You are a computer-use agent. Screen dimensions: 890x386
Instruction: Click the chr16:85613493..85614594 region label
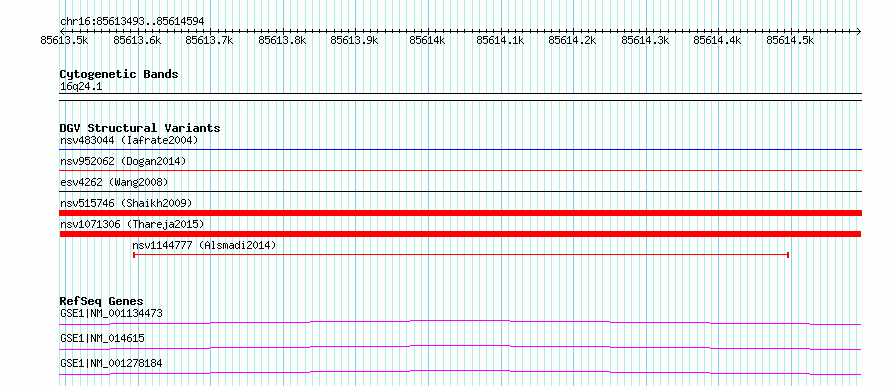pyautogui.click(x=132, y=22)
